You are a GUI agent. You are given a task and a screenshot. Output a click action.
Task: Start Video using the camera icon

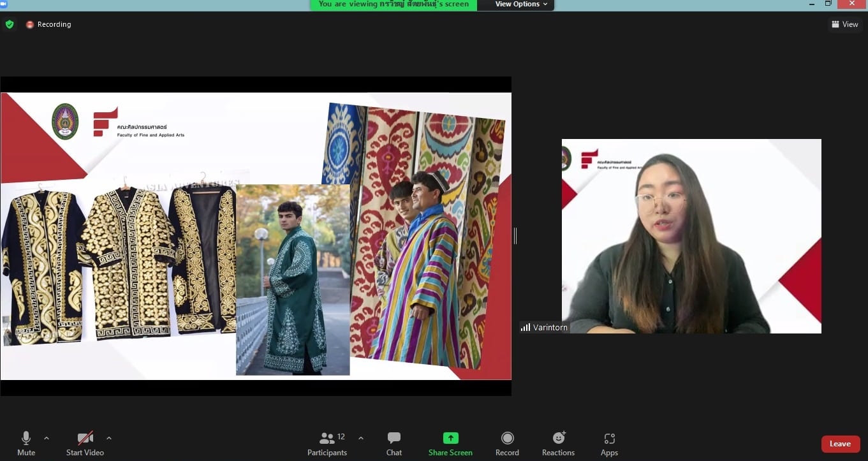(x=85, y=444)
